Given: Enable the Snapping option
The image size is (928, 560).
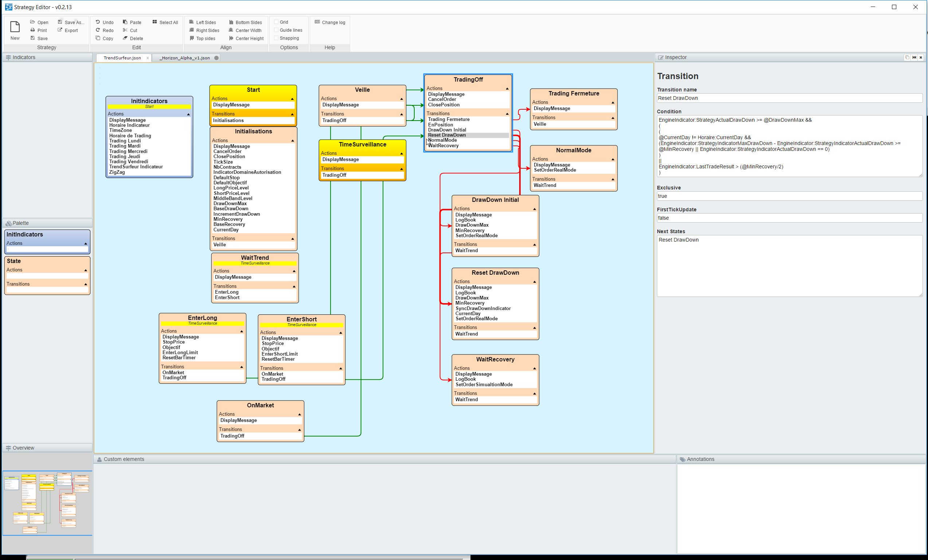Looking at the screenshot, I should point(276,38).
